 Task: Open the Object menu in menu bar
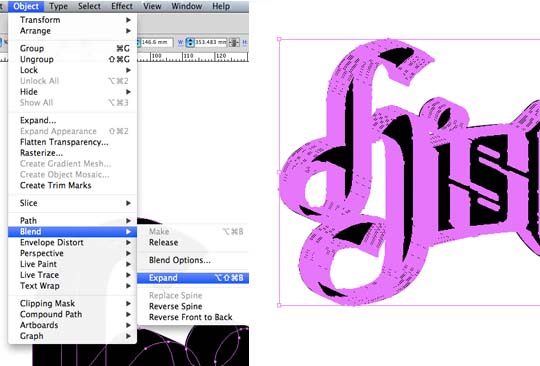pyautogui.click(x=26, y=6)
